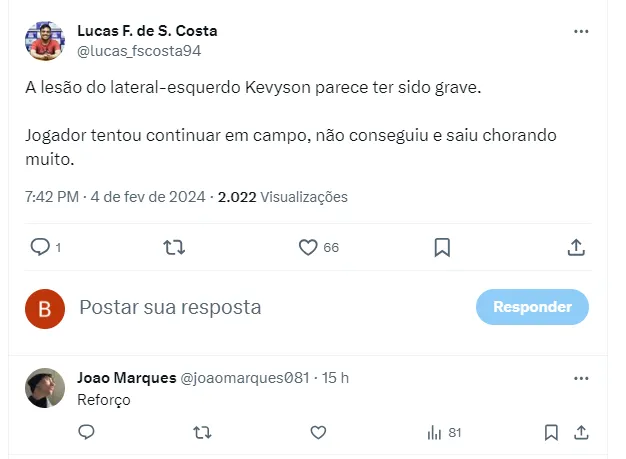Share Joao Marques' reply

(x=581, y=433)
